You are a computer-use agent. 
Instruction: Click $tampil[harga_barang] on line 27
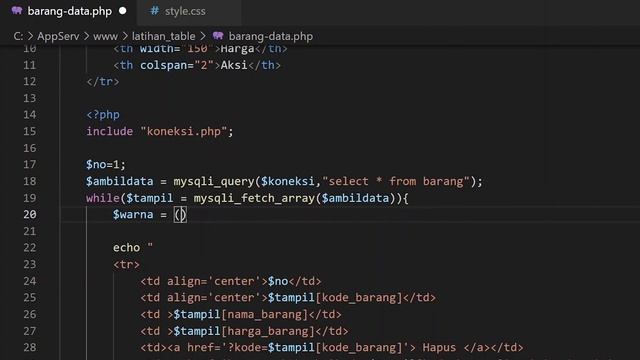click(244, 331)
